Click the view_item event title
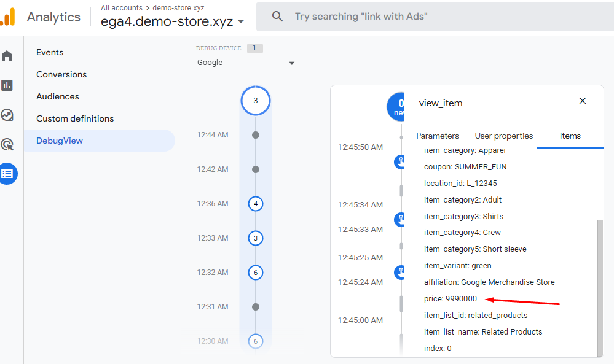614x364 pixels. click(x=441, y=103)
